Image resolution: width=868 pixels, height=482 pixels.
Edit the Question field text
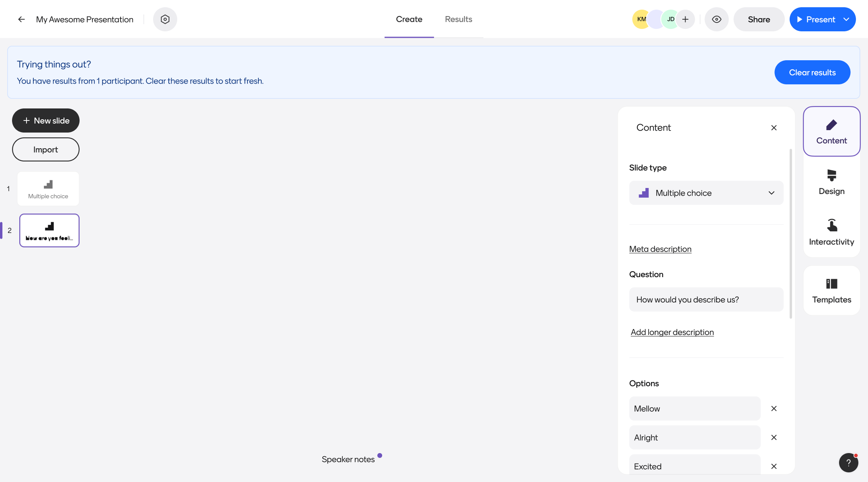point(706,300)
